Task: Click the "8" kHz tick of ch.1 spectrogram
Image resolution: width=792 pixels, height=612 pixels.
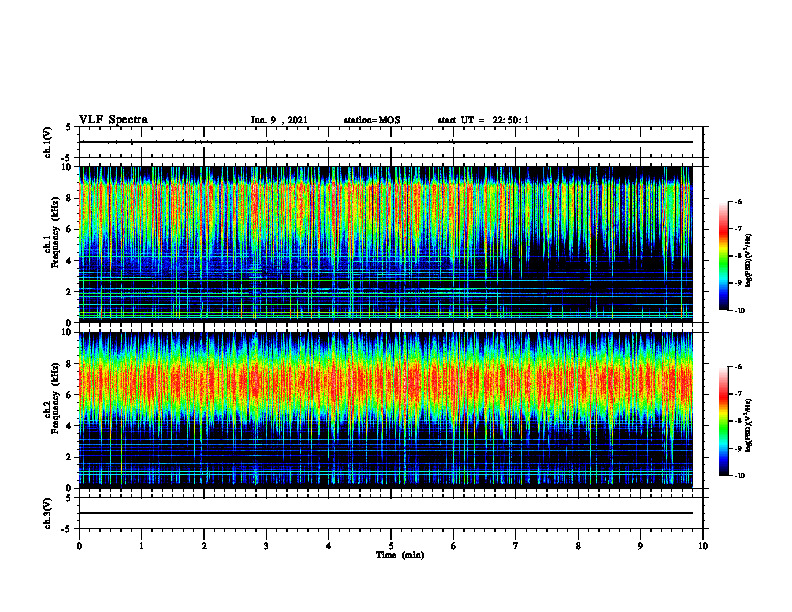Action: tap(70, 198)
